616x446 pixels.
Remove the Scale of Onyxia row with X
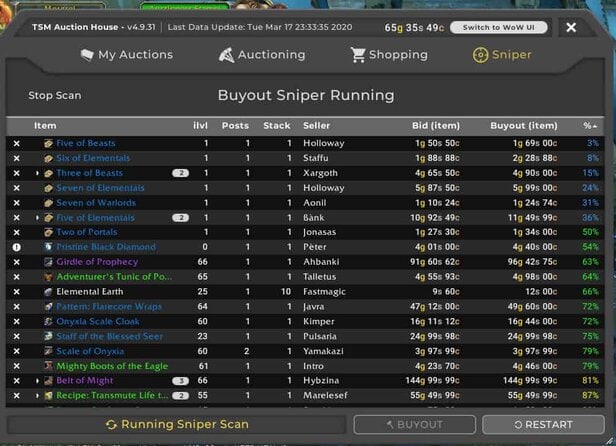point(16,351)
